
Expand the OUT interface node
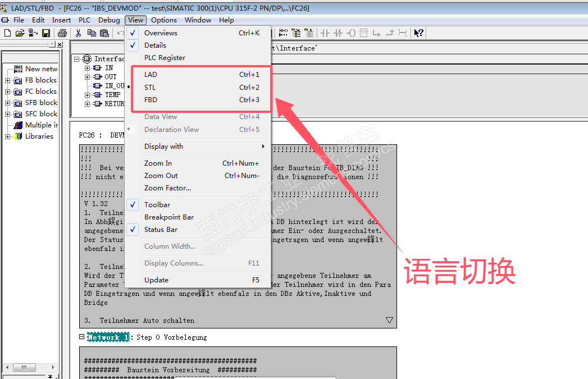point(88,77)
